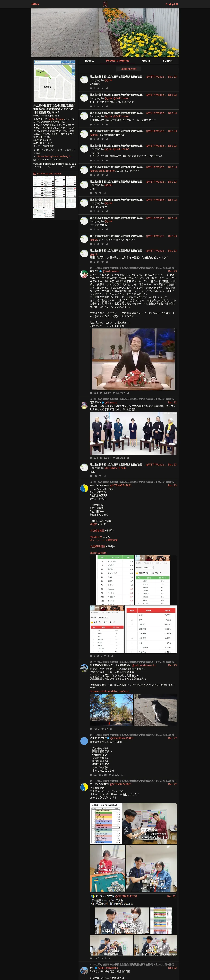
Task: Click comment icon on たまーにニホンゴおかしい tweet
Action: tap(91, 106)
